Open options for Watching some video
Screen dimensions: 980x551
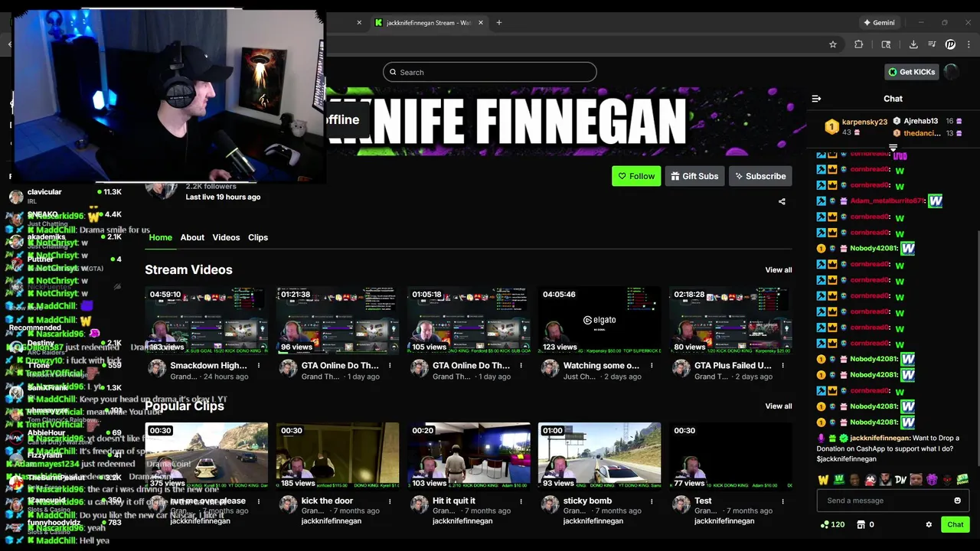652,366
